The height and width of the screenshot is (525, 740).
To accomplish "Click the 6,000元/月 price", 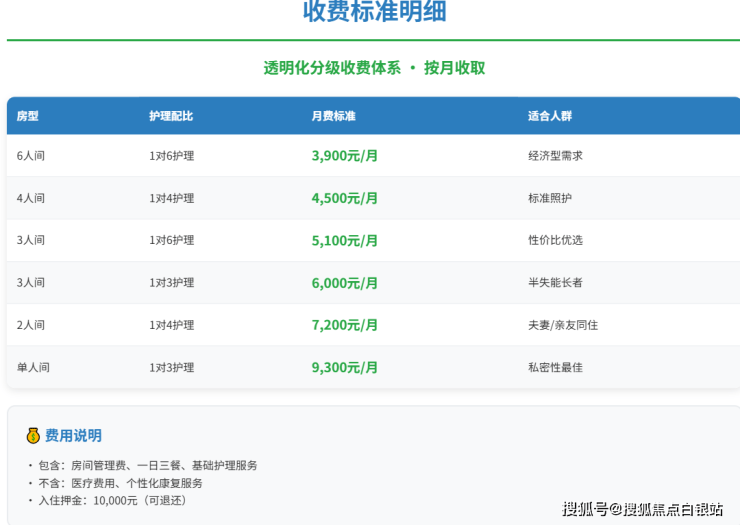I will [x=345, y=283].
